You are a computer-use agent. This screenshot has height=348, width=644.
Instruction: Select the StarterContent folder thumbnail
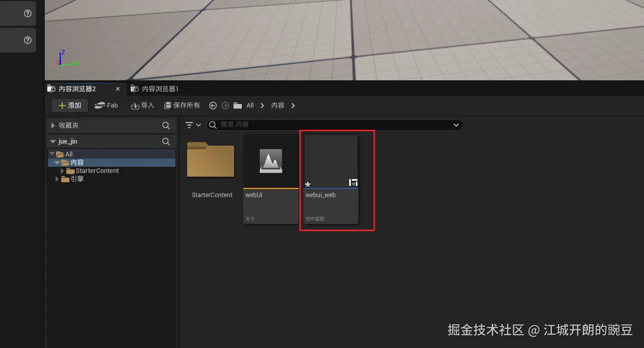pos(210,161)
